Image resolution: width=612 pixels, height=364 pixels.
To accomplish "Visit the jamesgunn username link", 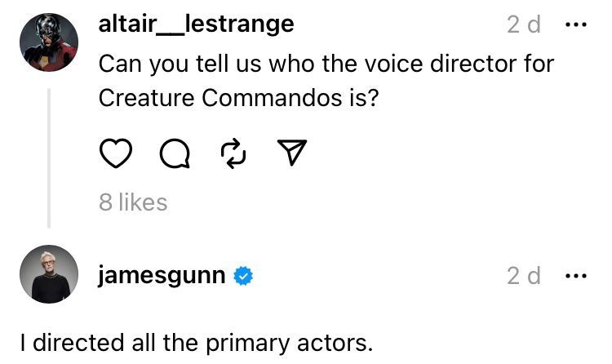I will coord(162,276).
